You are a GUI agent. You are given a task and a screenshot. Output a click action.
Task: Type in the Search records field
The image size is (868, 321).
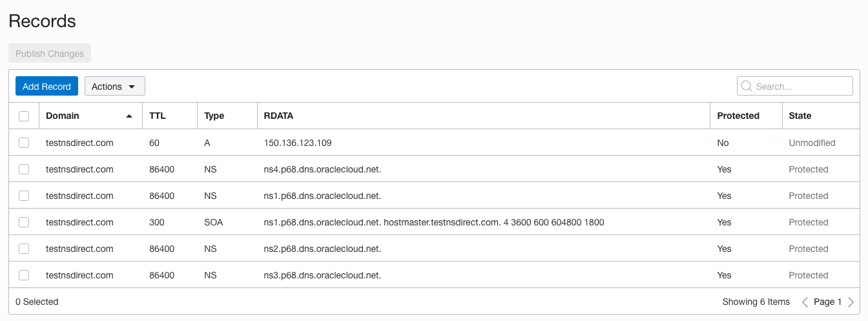pos(802,87)
